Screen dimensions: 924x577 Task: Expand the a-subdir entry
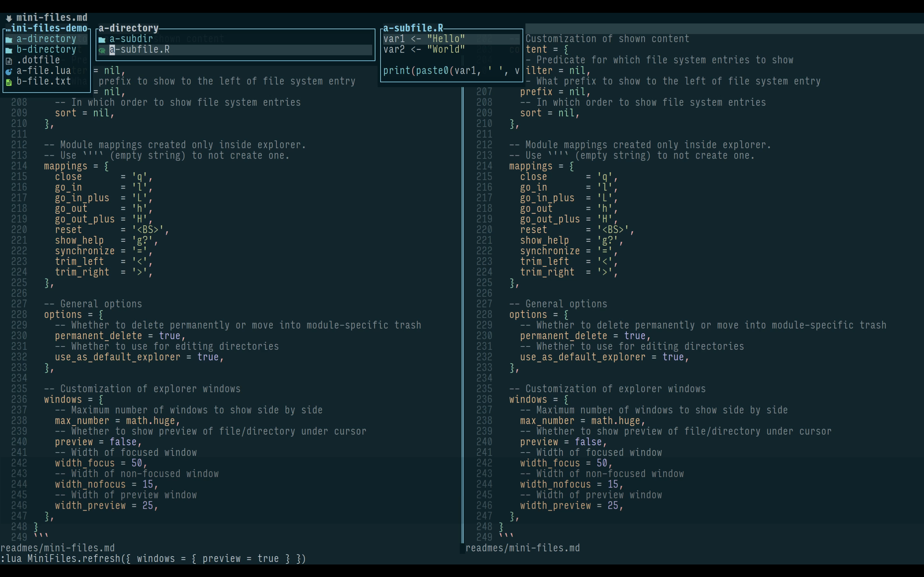click(131, 39)
